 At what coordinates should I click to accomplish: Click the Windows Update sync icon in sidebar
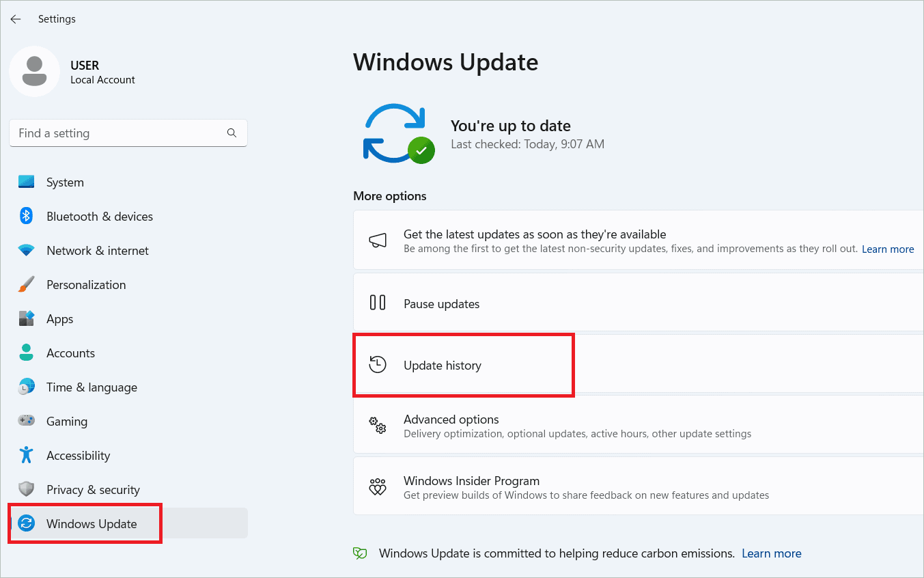(x=26, y=524)
